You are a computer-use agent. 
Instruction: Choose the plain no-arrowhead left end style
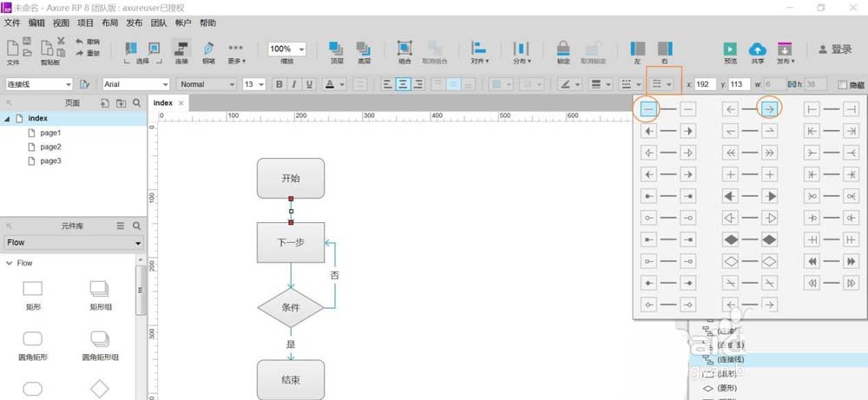648,109
